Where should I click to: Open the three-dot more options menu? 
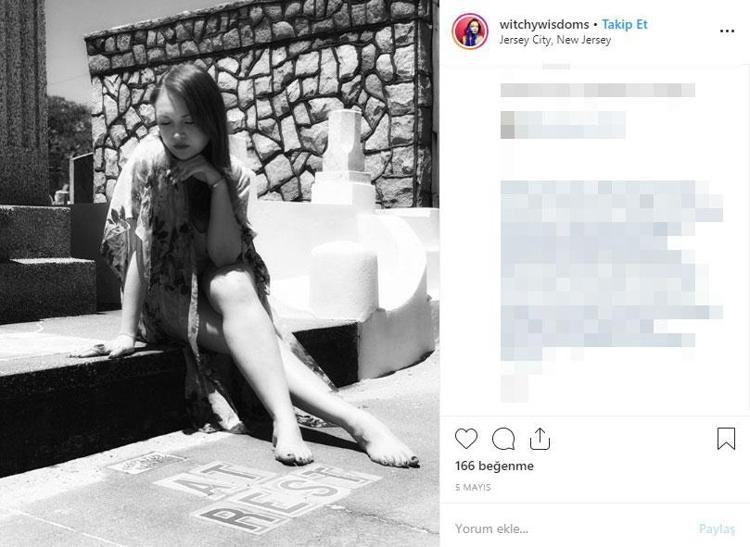pos(727,31)
